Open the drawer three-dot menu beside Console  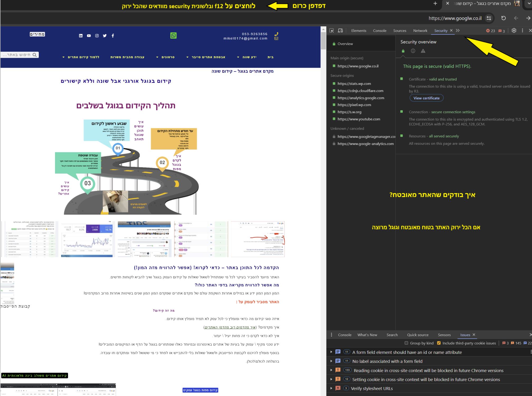pyautogui.click(x=331, y=335)
